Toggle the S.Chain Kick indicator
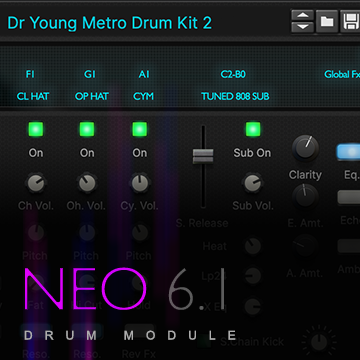Screen dimensions: 360x360 (x=203, y=341)
